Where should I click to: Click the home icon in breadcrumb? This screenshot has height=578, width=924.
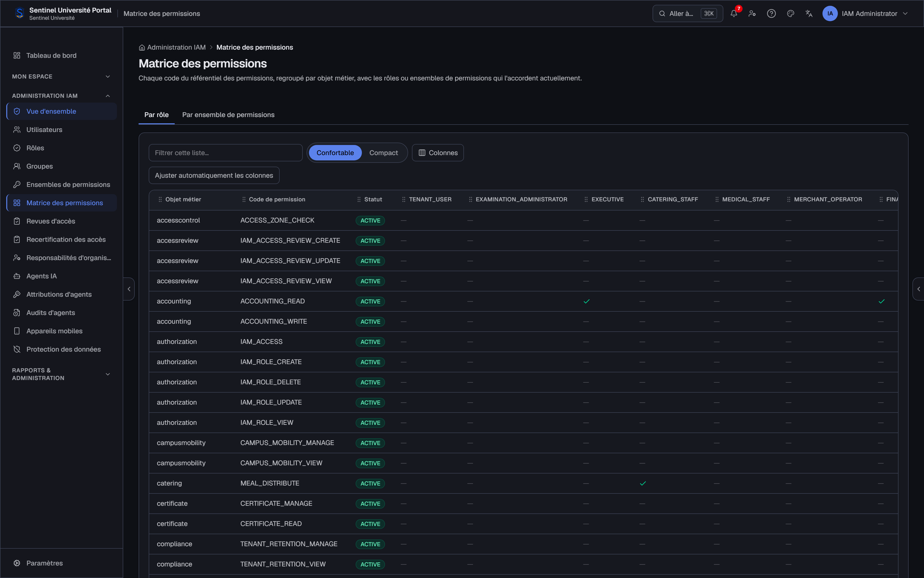pos(142,47)
